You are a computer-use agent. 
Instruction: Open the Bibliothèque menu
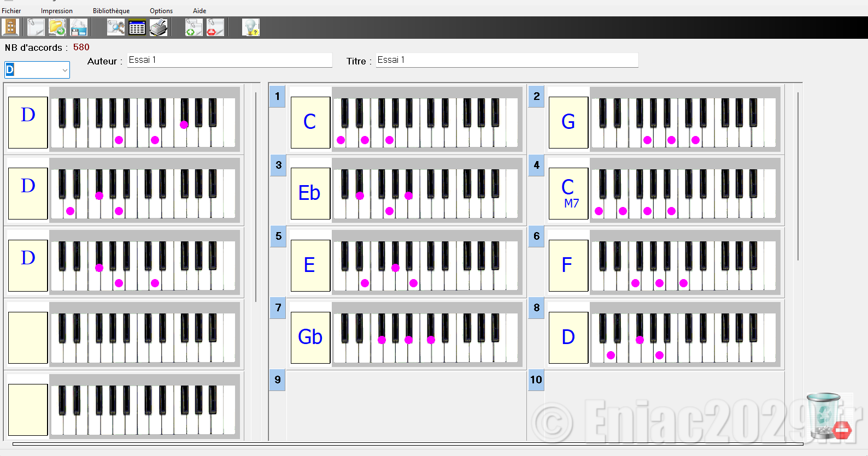coord(111,11)
